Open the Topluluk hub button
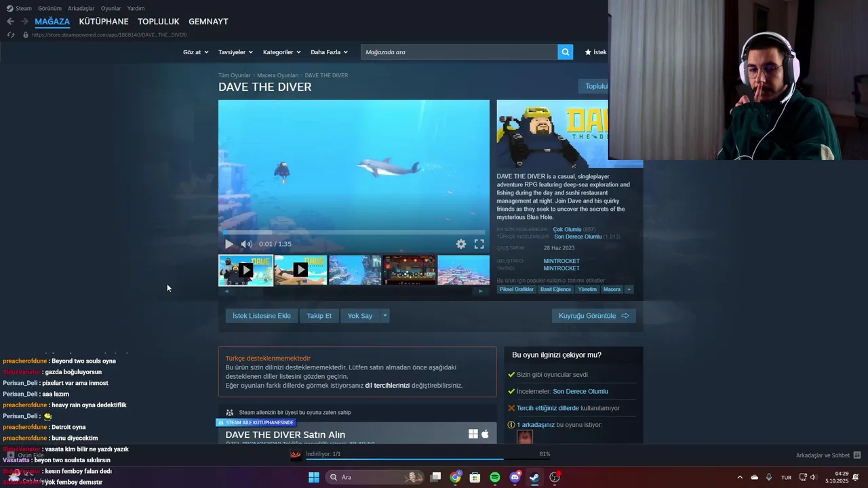This screenshot has width=868, height=488. click(593, 86)
